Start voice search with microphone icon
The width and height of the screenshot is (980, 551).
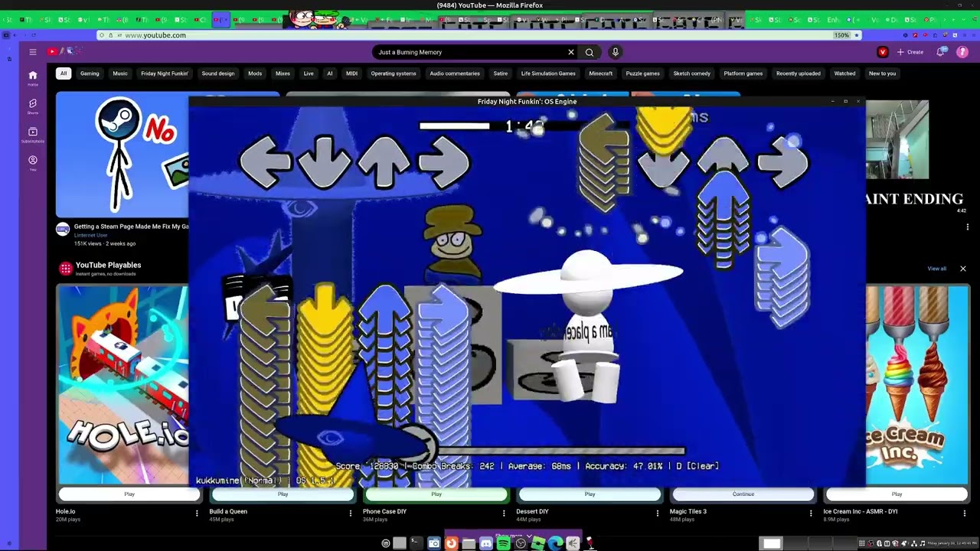pyautogui.click(x=615, y=52)
